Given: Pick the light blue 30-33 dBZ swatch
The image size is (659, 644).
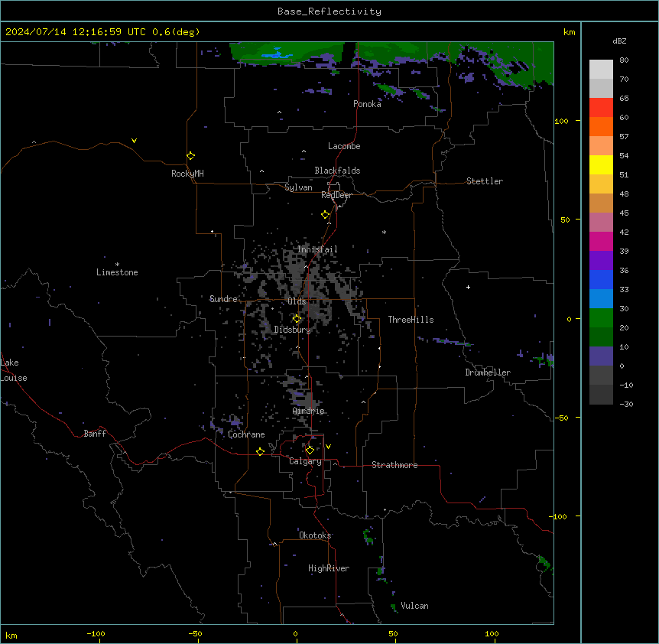Looking at the screenshot, I should (601, 298).
